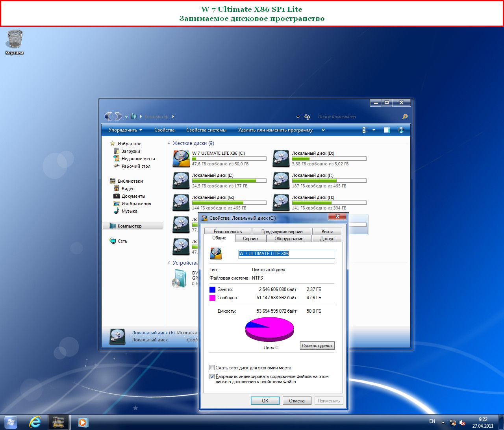Screen dimensions: 504x430
Task: Click Свойства in the Explorer toolbar
Action: click(x=164, y=130)
